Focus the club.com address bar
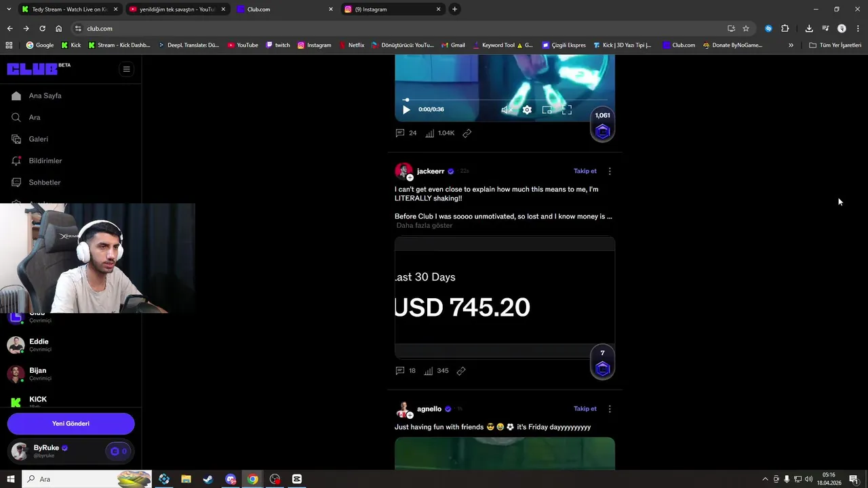This screenshot has width=868, height=488. click(x=400, y=28)
